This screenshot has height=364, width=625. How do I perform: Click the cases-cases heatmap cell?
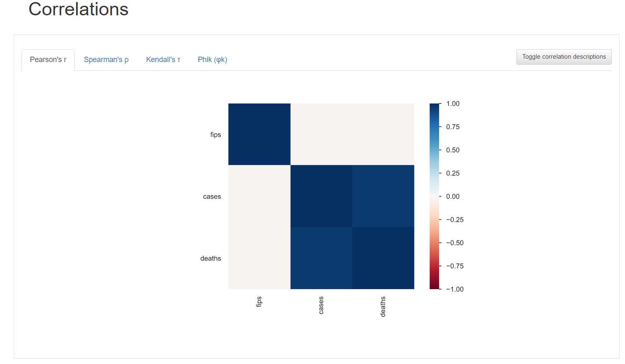321,196
